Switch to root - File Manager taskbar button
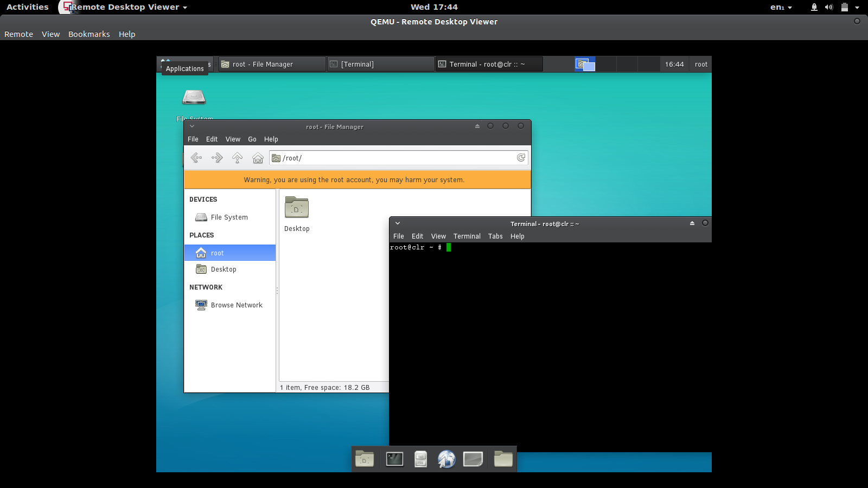This screenshot has height=488, width=868. pos(272,65)
